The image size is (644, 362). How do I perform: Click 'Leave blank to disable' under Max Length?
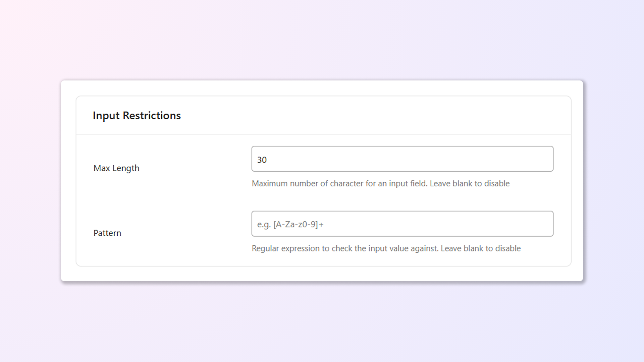tap(470, 184)
